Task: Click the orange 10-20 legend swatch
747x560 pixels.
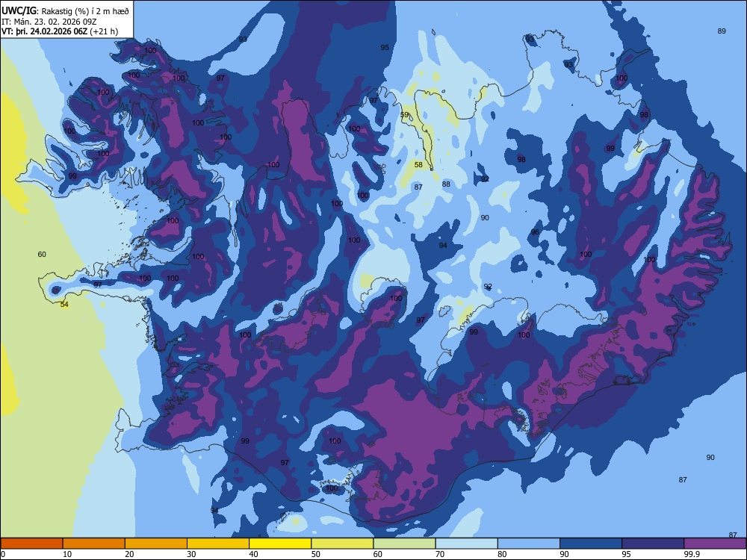Action: coord(94,544)
